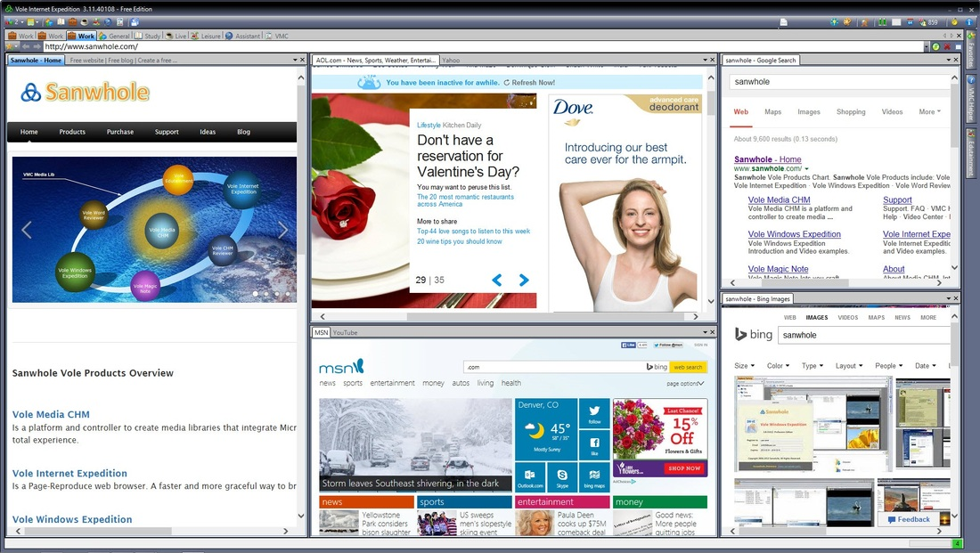The width and height of the screenshot is (980, 553).
Task: Open the bing maps tile on MSN
Action: [x=594, y=477]
